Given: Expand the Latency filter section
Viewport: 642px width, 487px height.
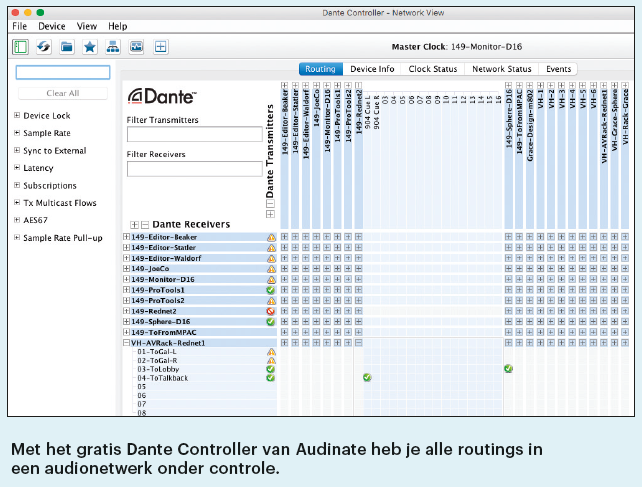Looking at the screenshot, I should (x=17, y=168).
